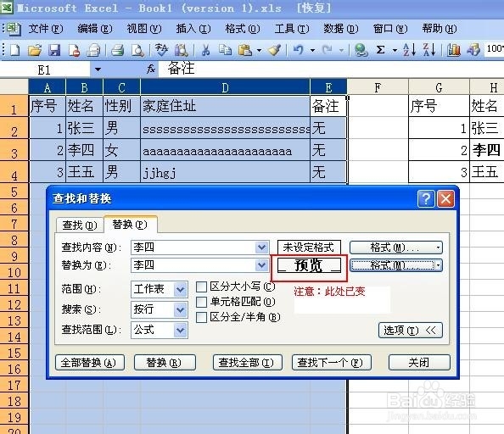Click the dialog help question mark button
Screen dimensions: 504x434
(x=426, y=199)
